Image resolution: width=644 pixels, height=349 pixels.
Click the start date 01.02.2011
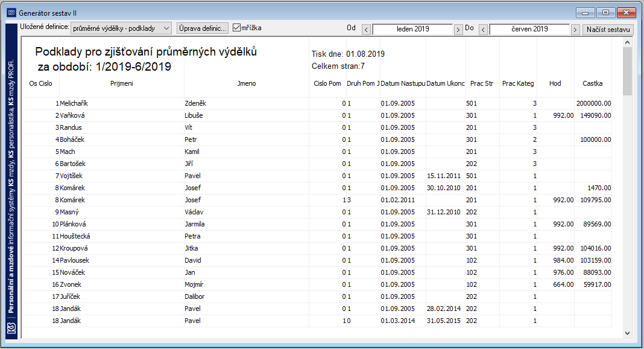pyautogui.click(x=397, y=200)
